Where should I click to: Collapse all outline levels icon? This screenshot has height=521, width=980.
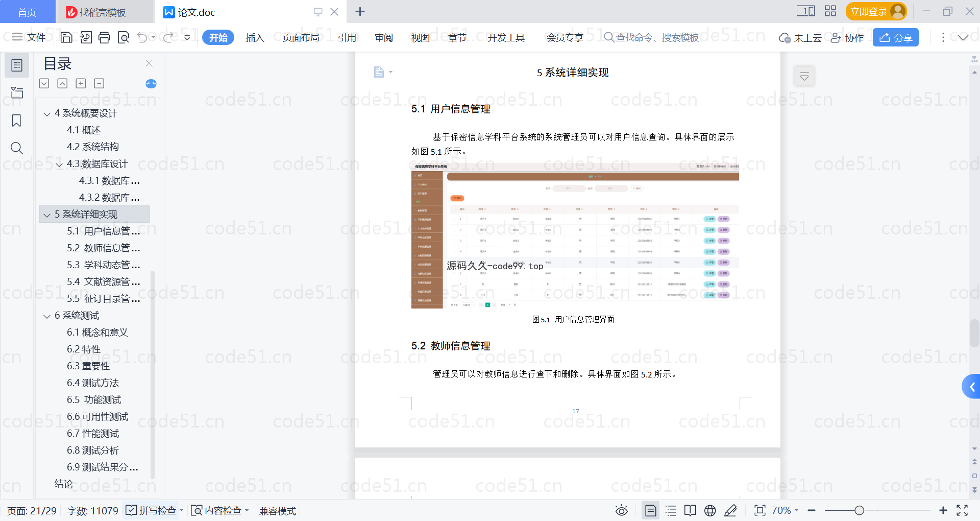[x=62, y=84]
